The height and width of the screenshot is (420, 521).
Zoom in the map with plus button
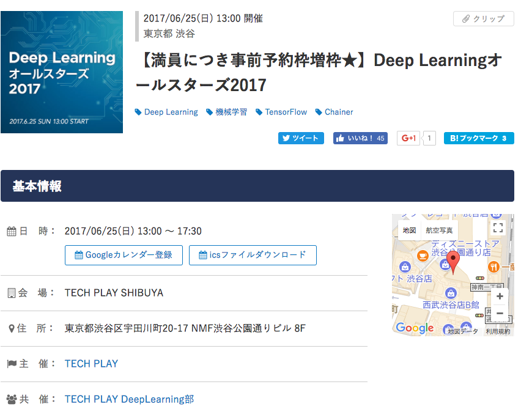click(500, 297)
